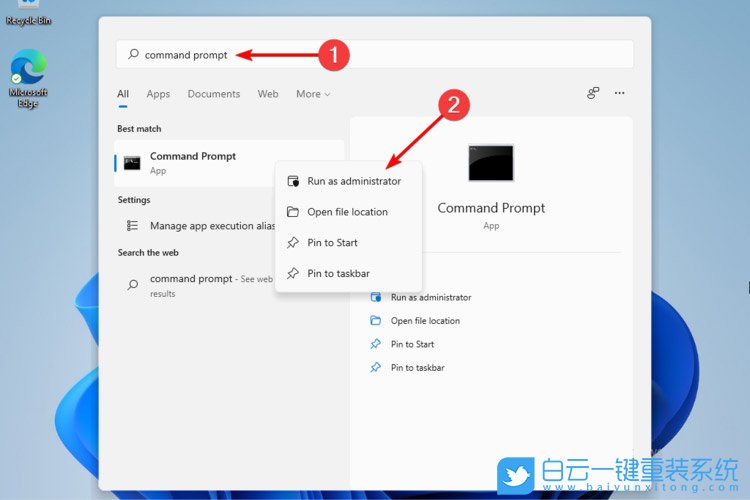
Task: Click magnifier icon beside web search result
Action: pyautogui.click(x=132, y=285)
